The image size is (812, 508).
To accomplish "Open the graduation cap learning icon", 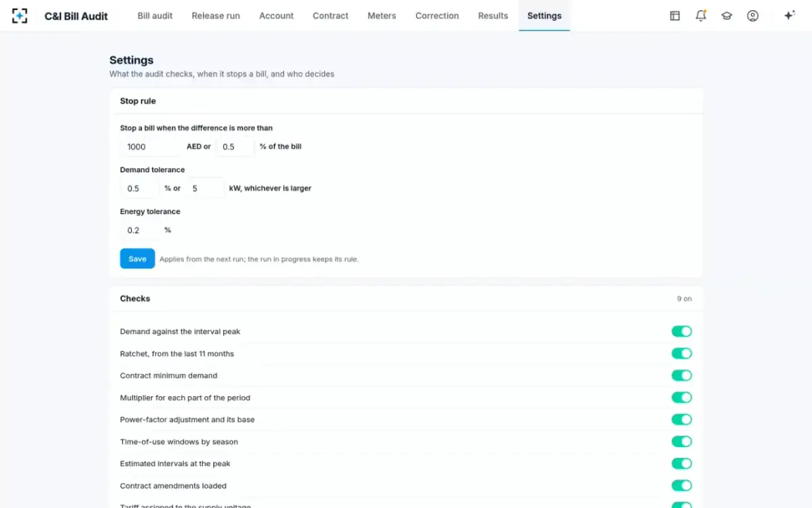I will pyautogui.click(x=727, y=16).
